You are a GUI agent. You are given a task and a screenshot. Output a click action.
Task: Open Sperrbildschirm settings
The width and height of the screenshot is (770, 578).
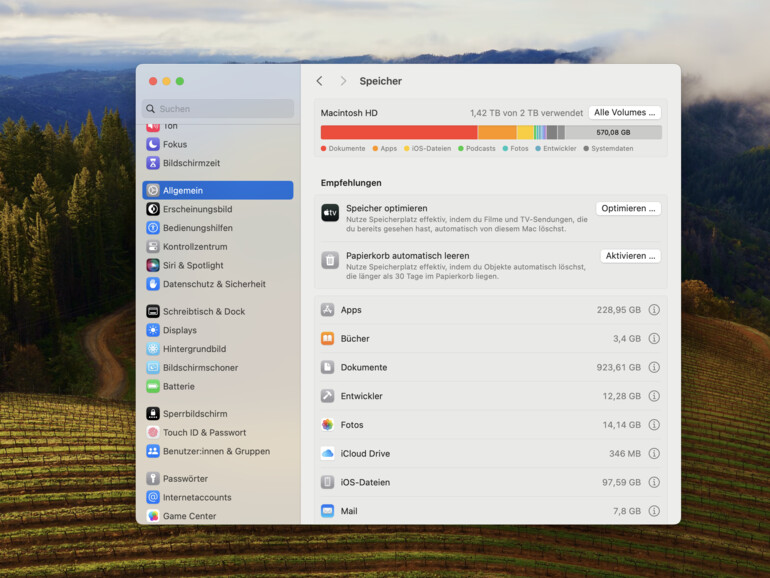click(x=218, y=413)
